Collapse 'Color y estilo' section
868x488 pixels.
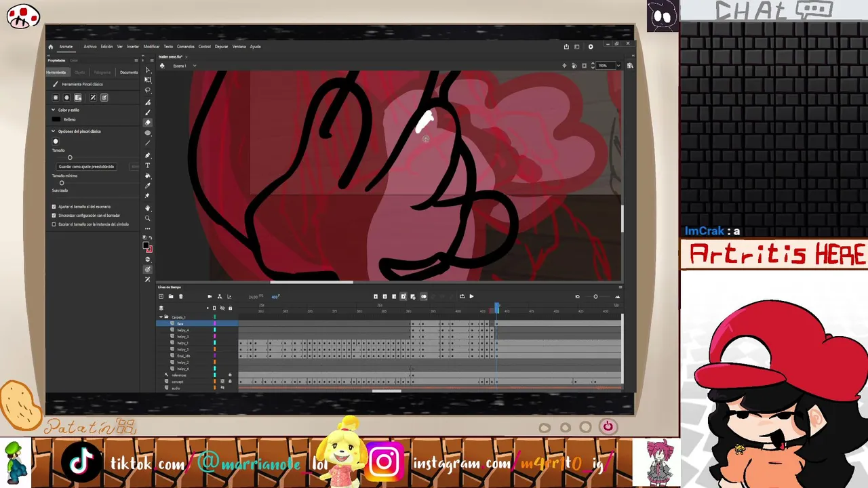pyautogui.click(x=54, y=110)
